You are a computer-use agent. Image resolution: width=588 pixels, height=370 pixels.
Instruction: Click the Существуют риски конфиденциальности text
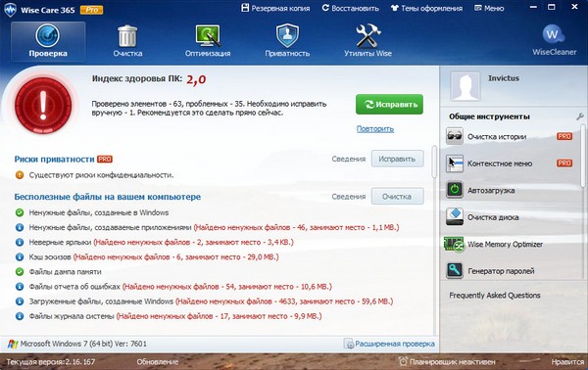101,175
